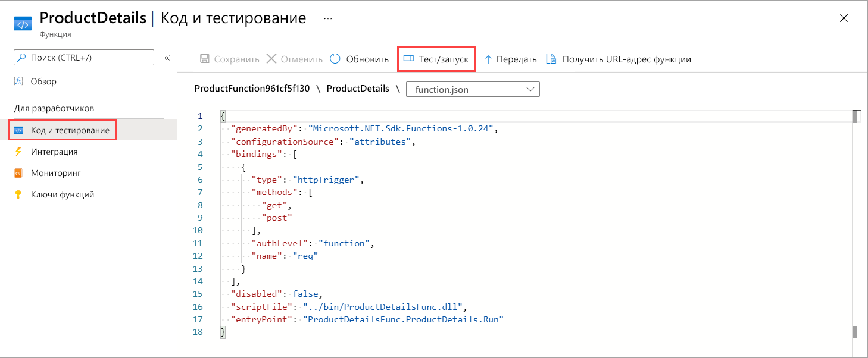The width and height of the screenshot is (868, 358).
Task: Click the Отменить button
Action: click(x=295, y=59)
